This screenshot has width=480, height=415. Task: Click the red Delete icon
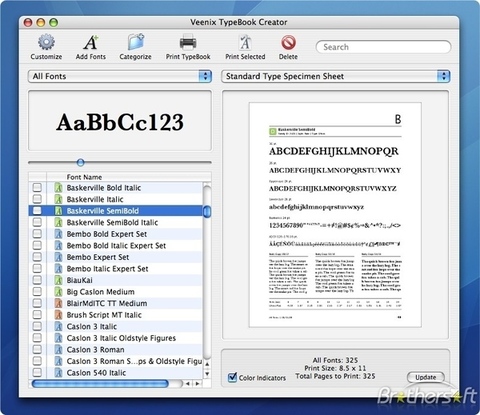(288, 43)
